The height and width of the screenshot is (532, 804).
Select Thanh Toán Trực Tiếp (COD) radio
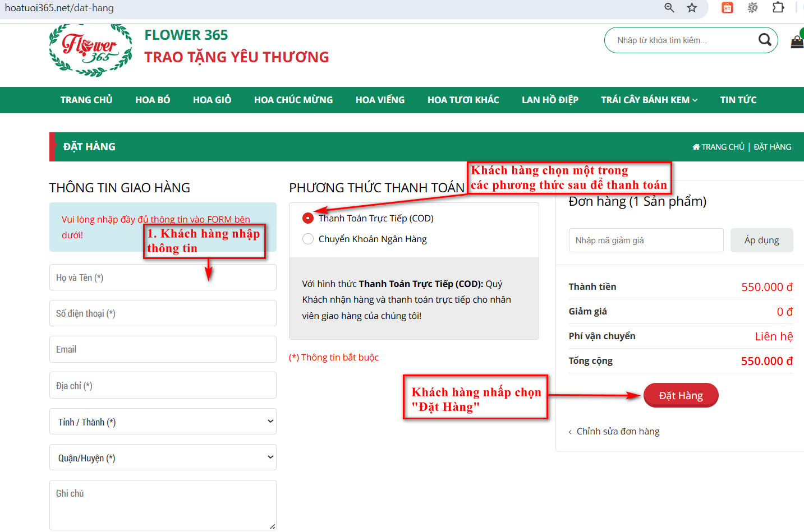pyautogui.click(x=308, y=218)
